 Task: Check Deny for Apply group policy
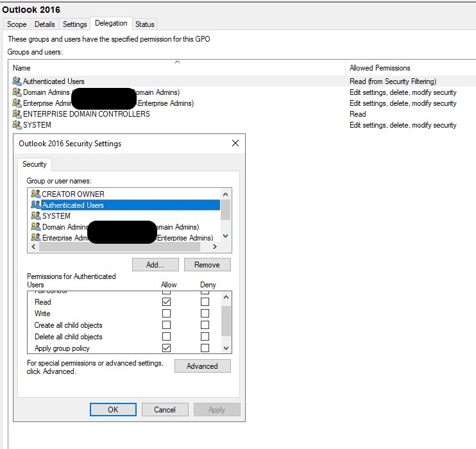205,348
